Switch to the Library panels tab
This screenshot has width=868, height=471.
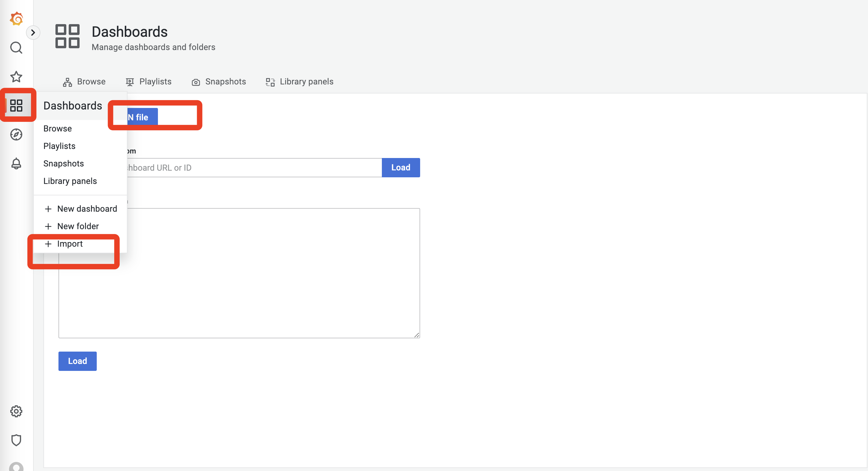pos(300,82)
